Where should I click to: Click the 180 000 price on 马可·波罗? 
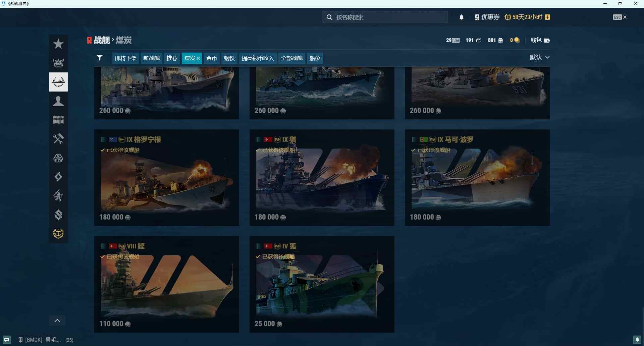point(426,217)
